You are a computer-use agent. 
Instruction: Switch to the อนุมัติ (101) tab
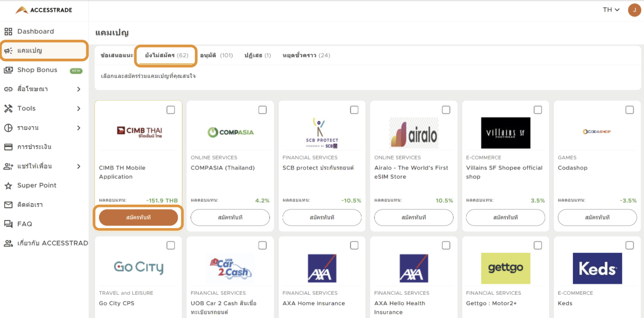[216, 55]
